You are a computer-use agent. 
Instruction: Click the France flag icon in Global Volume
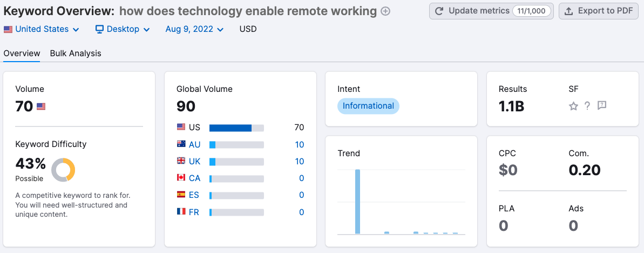pos(181,212)
